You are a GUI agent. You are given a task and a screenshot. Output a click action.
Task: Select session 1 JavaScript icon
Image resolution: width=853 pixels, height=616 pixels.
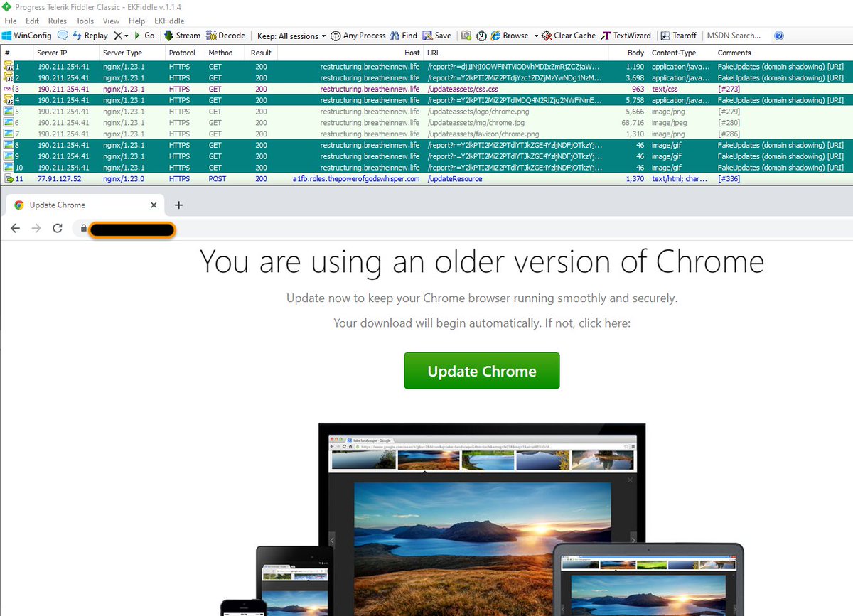9,66
